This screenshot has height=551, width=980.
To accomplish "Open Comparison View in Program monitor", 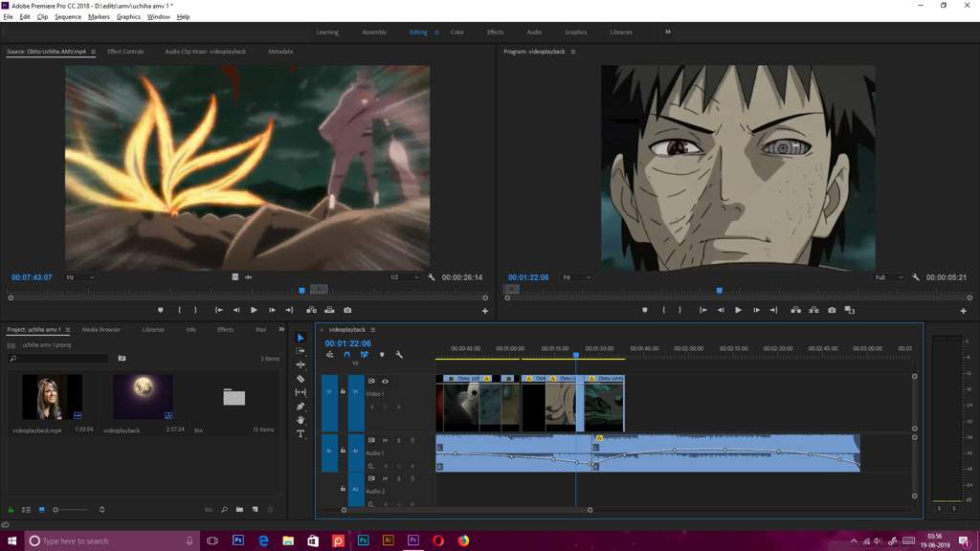I will (x=850, y=310).
